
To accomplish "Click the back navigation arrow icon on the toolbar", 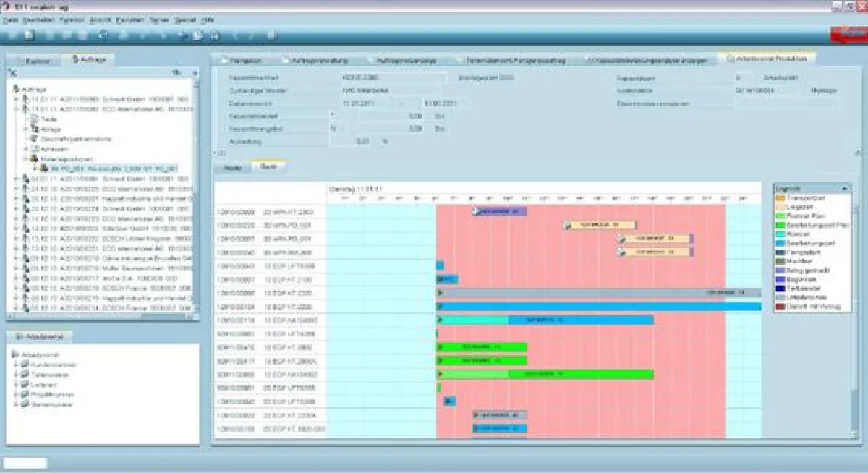I will (x=231, y=33).
